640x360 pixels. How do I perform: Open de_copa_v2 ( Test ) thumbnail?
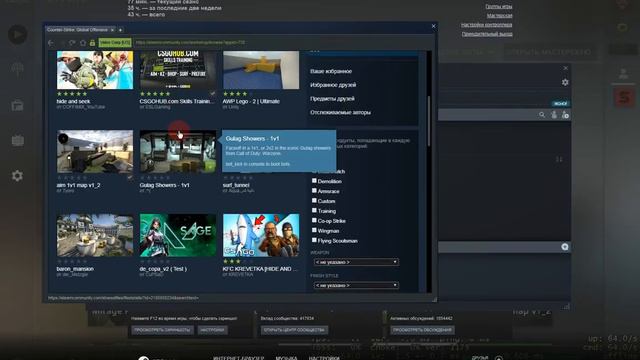click(178, 235)
